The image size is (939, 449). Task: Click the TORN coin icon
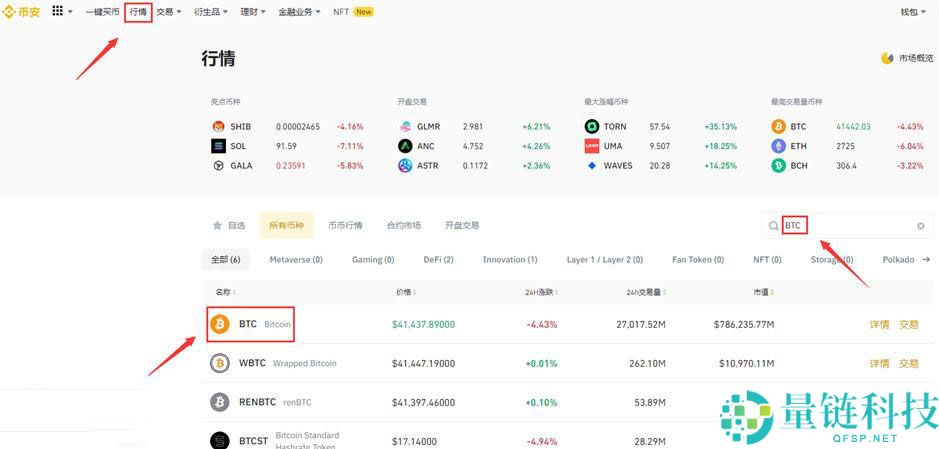coord(593,127)
